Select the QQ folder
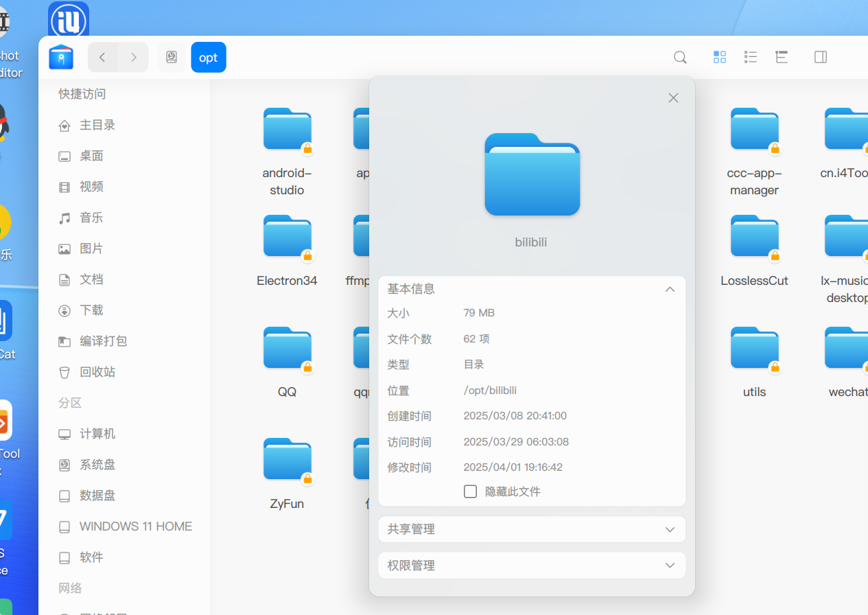The image size is (868, 615). click(x=287, y=362)
